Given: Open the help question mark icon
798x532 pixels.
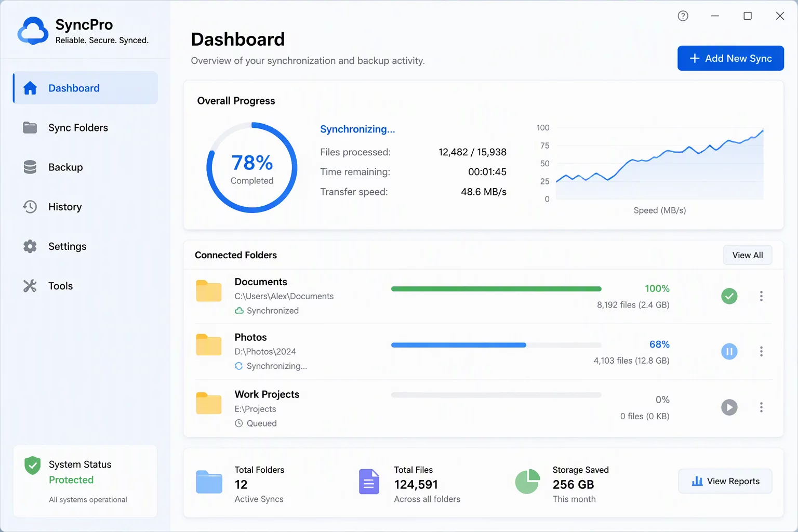Looking at the screenshot, I should point(683,16).
